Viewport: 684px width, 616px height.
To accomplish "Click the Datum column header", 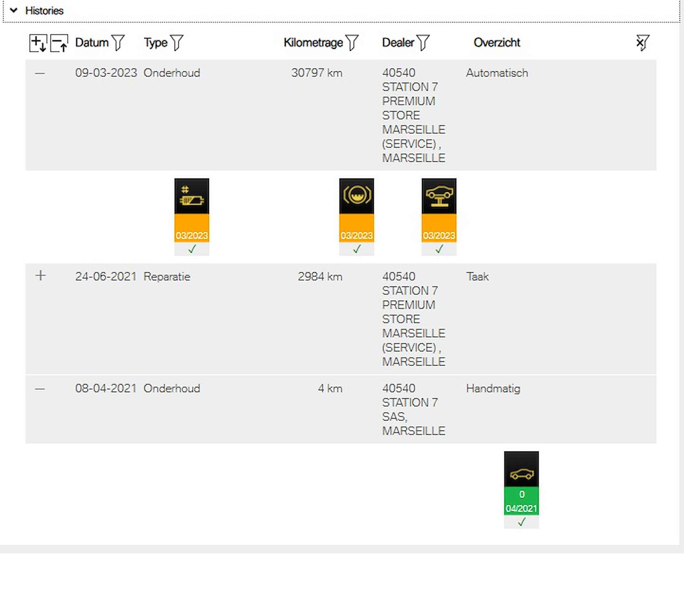I will coord(92,43).
